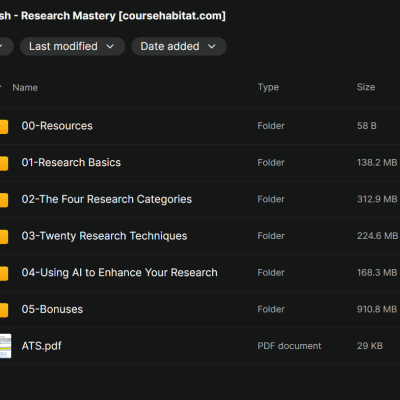Viewport: 400px width, 400px height.
Task: Open the 02-The Four Research Categories name
Action: (107, 199)
